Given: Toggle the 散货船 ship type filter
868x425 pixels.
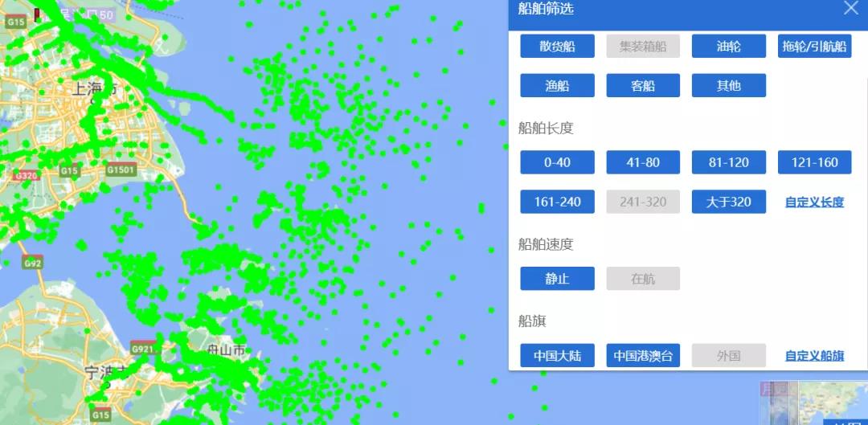Looking at the screenshot, I should (557, 47).
